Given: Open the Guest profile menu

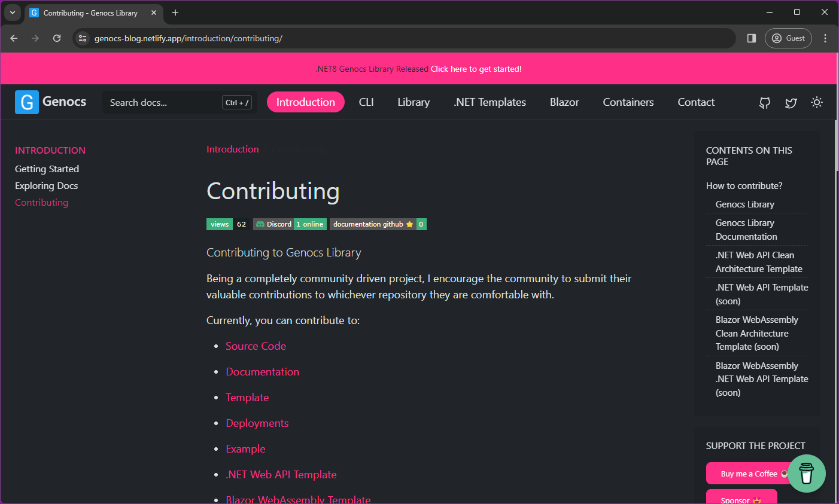Looking at the screenshot, I should [788, 38].
